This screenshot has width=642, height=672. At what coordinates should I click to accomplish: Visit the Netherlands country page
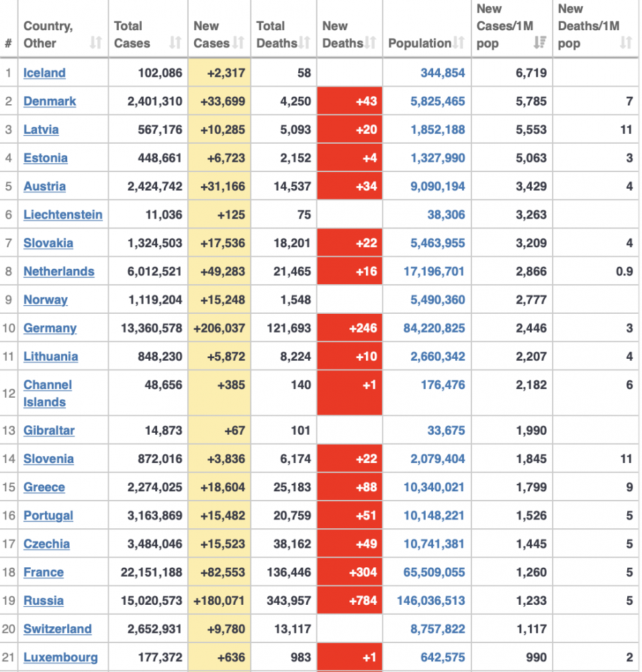pyautogui.click(x=59, y=271)
